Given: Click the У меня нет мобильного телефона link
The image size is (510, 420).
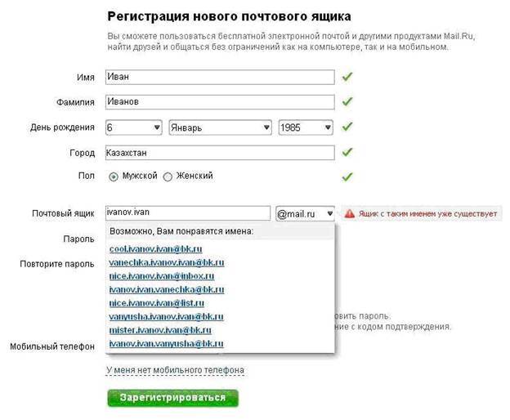Looking at the screenshot, I should pos(175,370).
